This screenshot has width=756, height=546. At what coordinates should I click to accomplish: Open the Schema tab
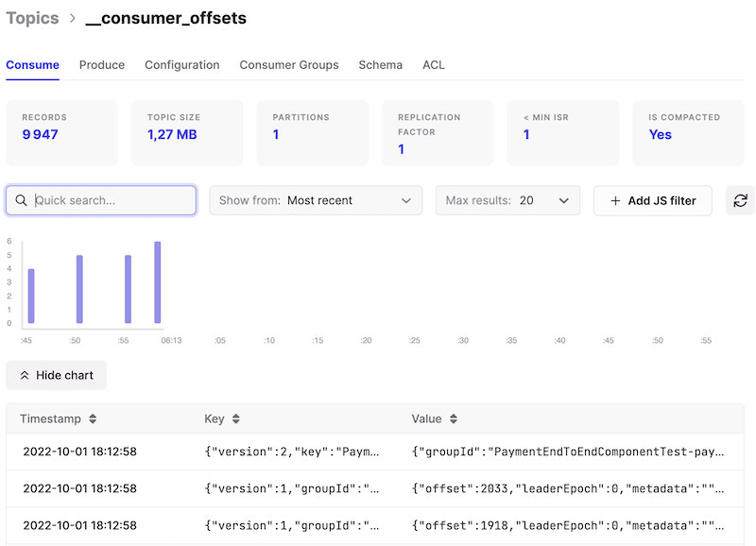click(x=381, y=65)
